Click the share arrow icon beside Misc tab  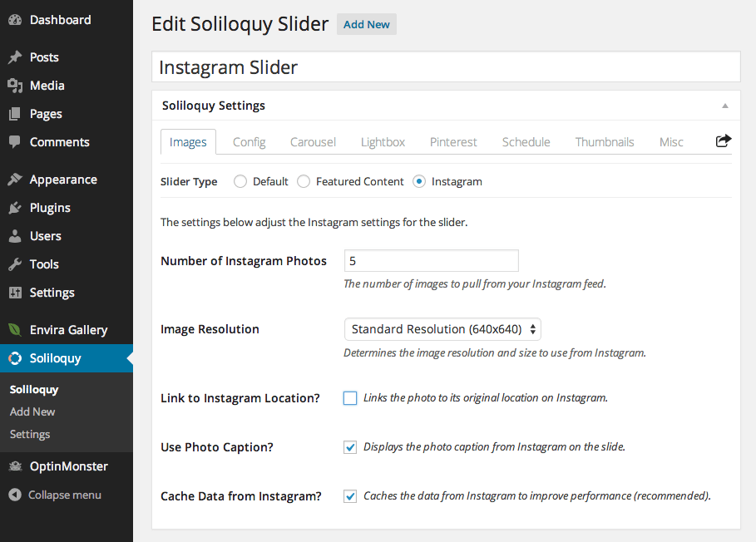pos(724,140)
